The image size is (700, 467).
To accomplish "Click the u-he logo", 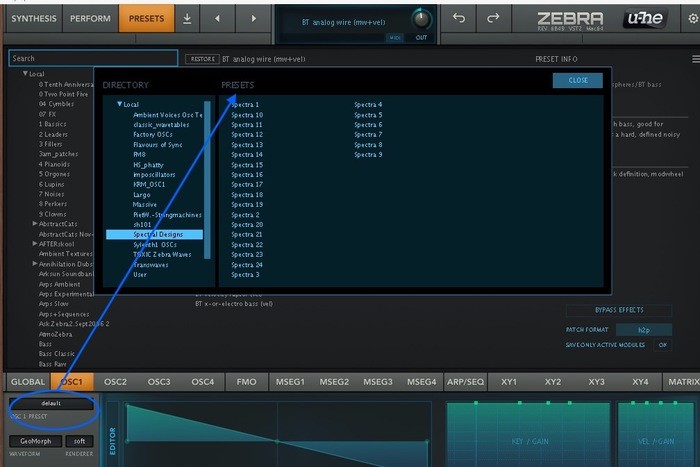I will pyautogui.click(x=645, y=18).
